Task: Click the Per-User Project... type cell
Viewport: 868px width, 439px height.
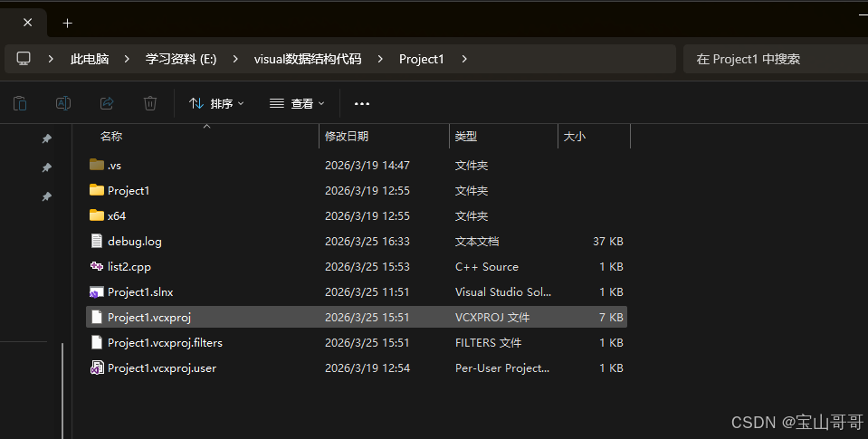Action: point(502,368)
